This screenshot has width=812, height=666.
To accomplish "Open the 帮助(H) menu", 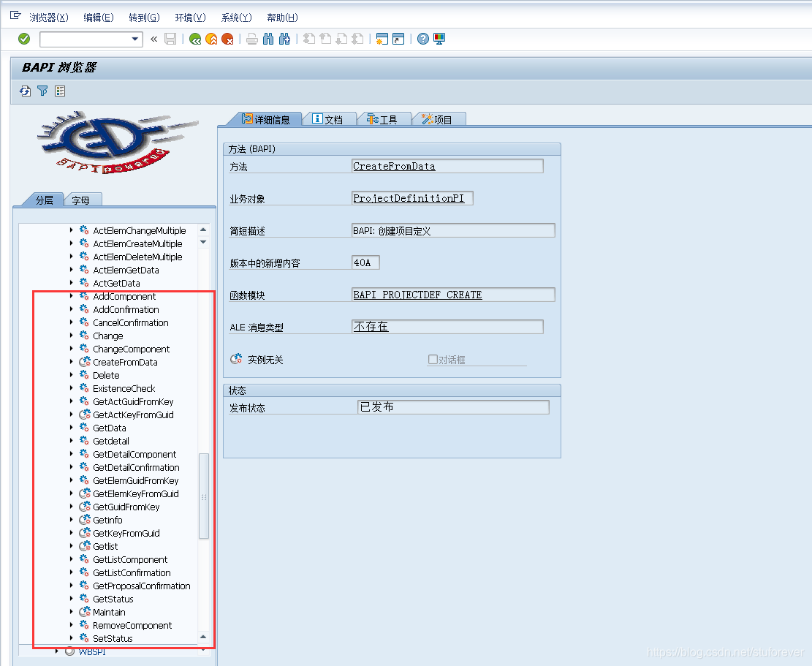I will click(x=282, y=18).
